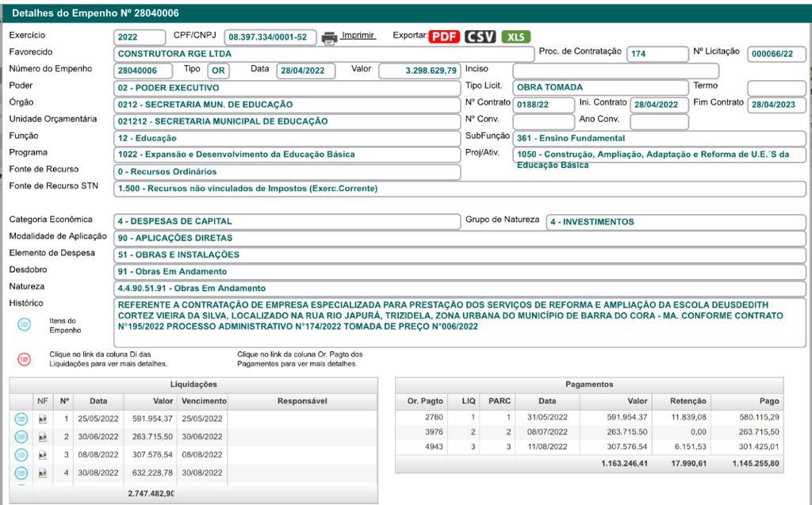This screenshot has height=505, width=812.
Task: Open details icon for liquidação number 3
Action: pos(21,455)
